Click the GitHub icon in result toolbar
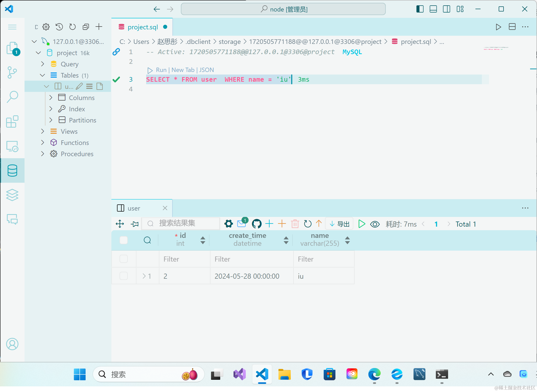 pos(256,224)
